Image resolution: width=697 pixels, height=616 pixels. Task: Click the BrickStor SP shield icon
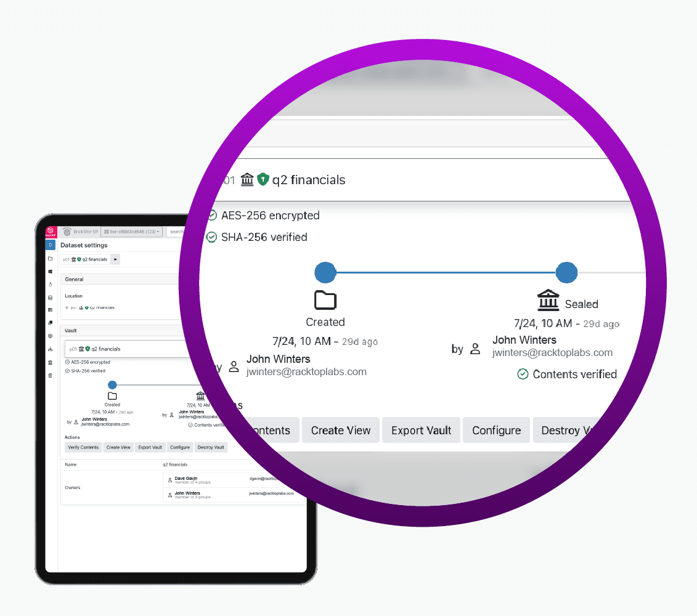click(67, 232)
